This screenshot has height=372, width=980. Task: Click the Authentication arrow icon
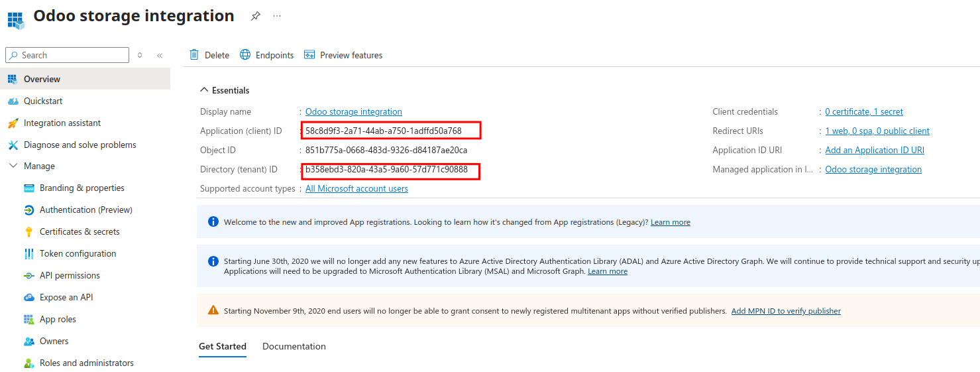point(28,210)
